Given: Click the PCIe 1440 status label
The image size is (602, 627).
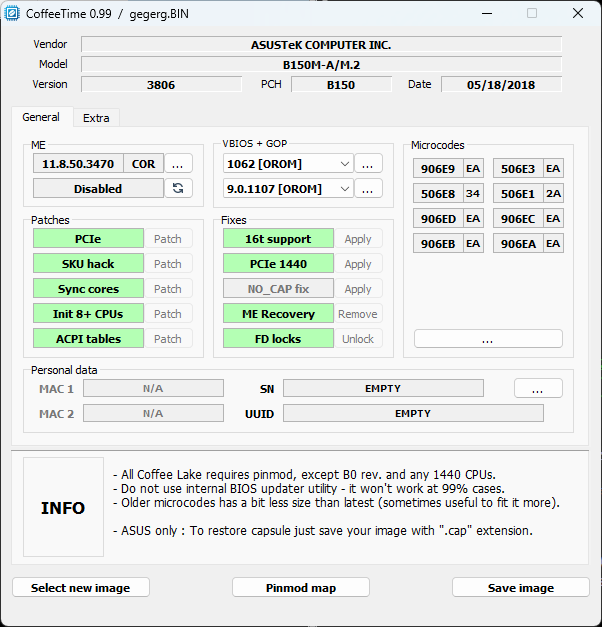Looking at the screenshot, I should coord(278,264).
